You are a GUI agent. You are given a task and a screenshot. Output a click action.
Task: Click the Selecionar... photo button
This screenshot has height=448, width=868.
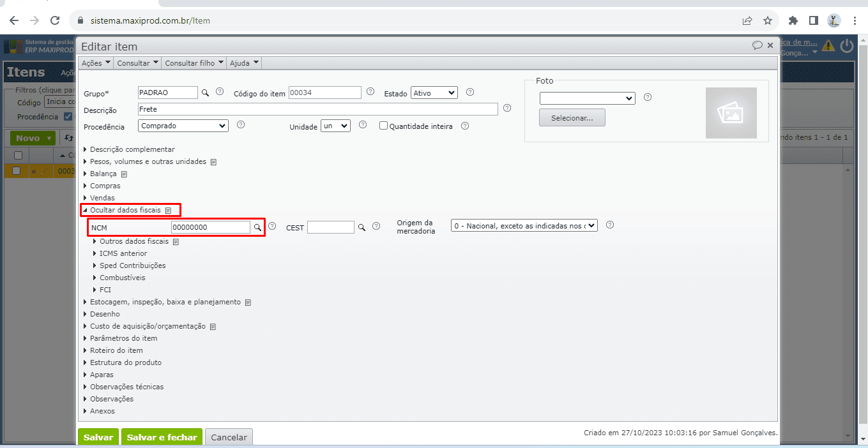(x=572, y=118)
